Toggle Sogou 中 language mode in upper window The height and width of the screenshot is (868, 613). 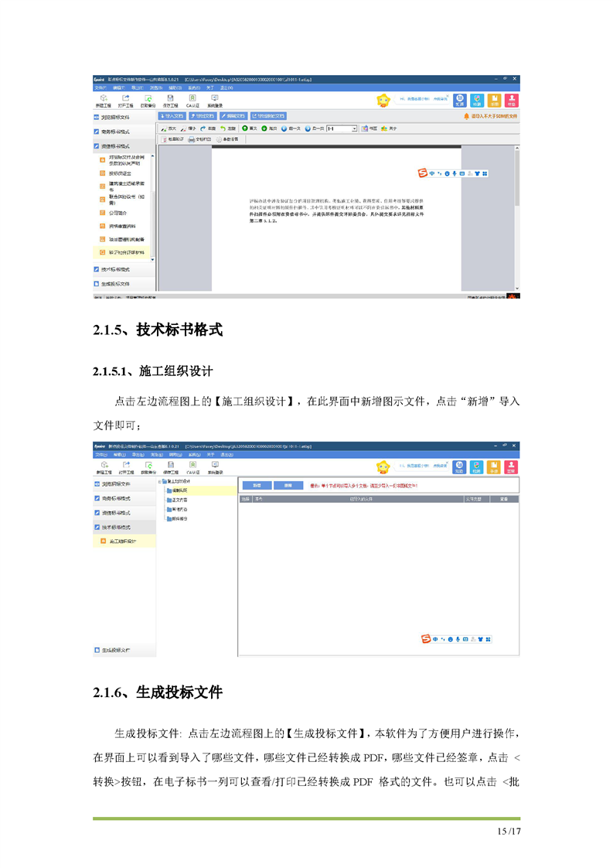tap(431, 173)
